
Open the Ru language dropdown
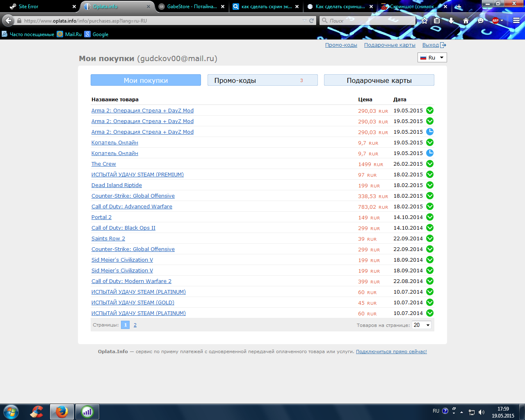click(432, 57)
